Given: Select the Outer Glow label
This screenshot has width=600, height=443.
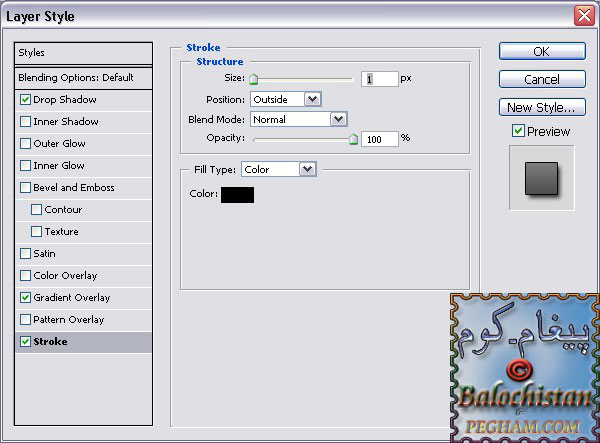Looking at the screenshot, I should coord(59,143).
